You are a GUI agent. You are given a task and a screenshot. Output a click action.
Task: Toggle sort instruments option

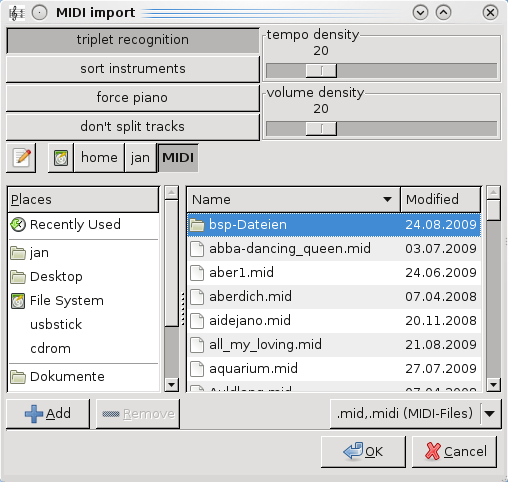coord(133,69)
